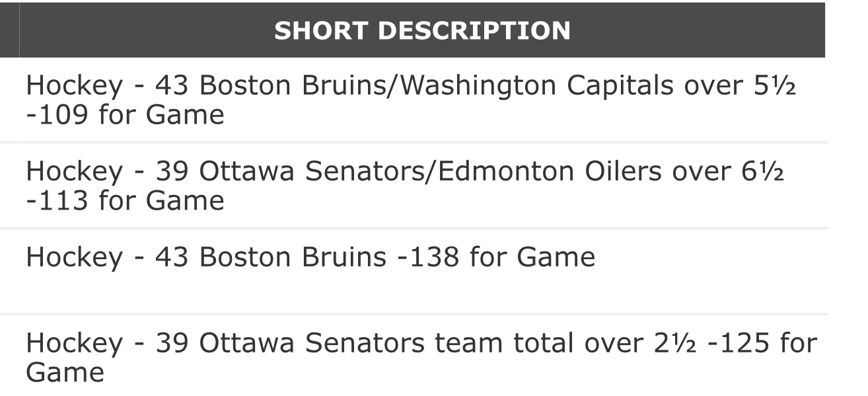
Task: Click the "-109 for Game" odds text
Action: pyautogui.click(x=124, y=115)
